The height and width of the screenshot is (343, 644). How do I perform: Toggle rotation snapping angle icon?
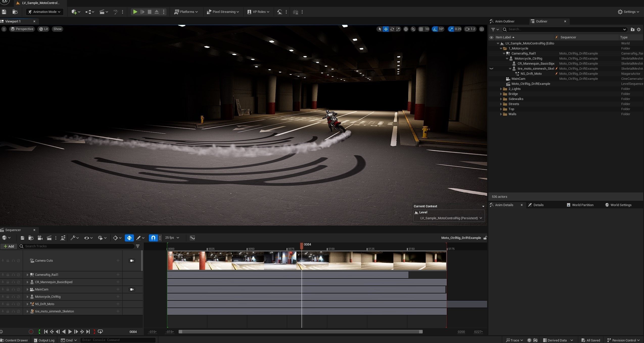tap(435, 29)
